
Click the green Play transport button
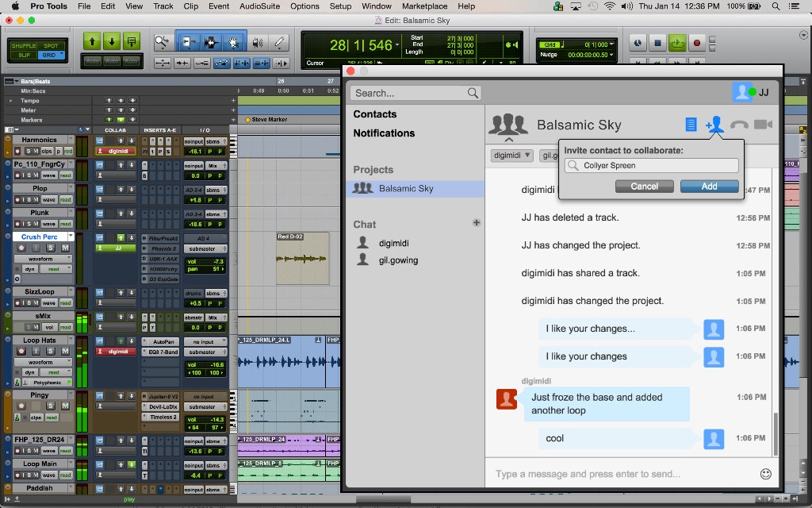(x=677, y=43)
